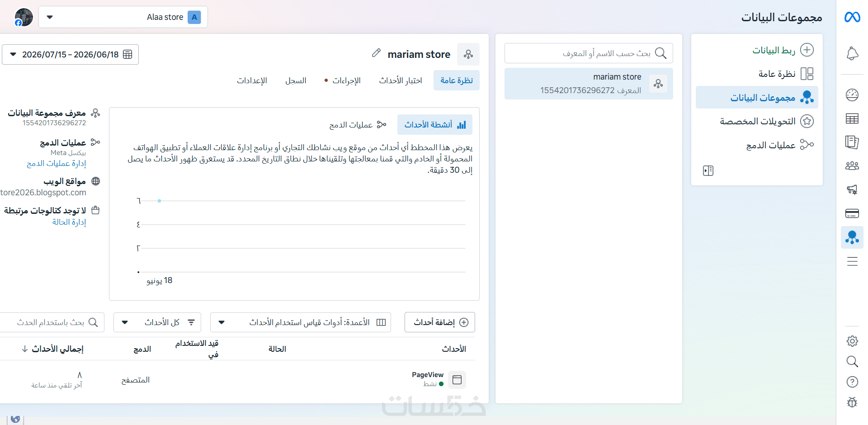Click the الحالة column header
868x425 pixels.
click(x=277, y=349)
